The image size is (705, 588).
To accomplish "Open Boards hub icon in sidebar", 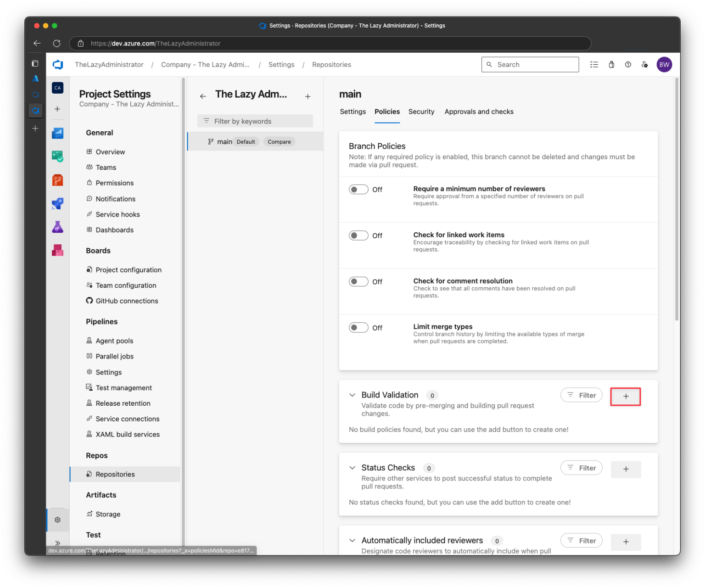I will pos(57,133).
